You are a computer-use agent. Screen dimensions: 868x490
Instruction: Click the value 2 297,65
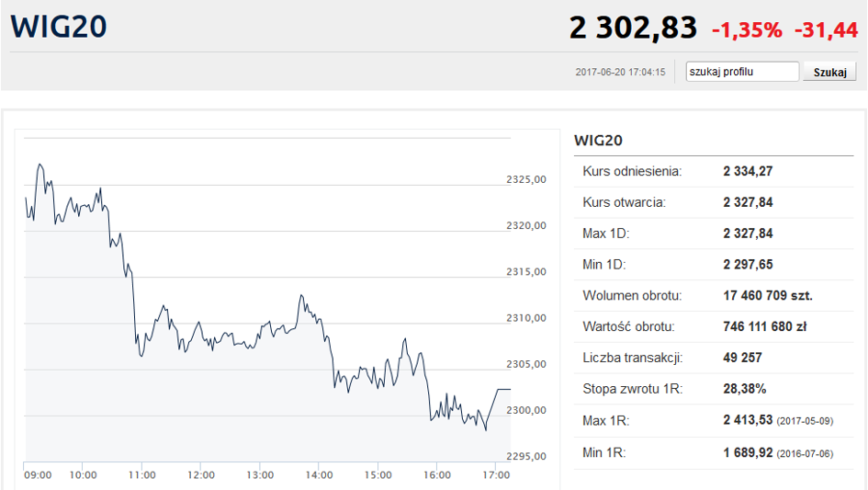[x=748, y=265]
